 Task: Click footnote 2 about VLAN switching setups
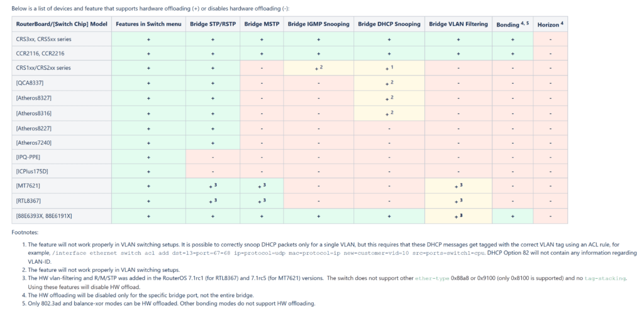(x=104, y=270)
